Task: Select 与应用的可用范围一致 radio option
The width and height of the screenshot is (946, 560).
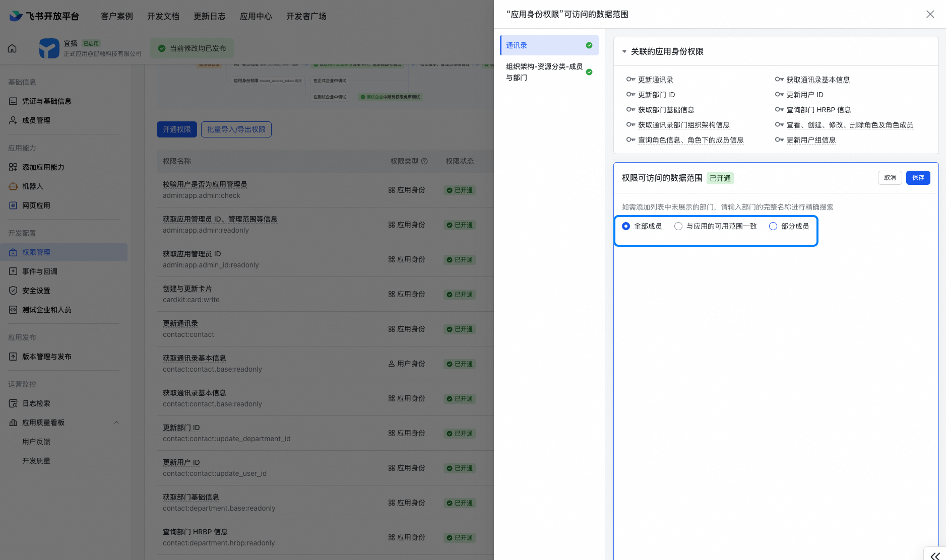Action: point(678,226)
